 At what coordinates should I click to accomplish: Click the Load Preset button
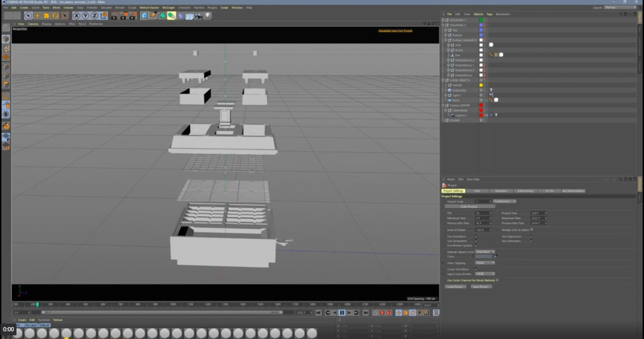pyautogui.click(x=456, y=286)
